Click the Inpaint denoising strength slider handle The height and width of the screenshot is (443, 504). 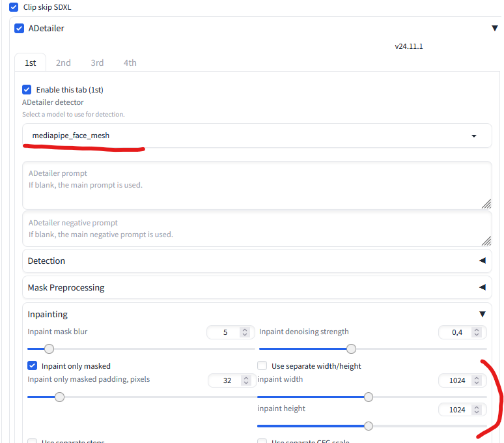(x=351, y=349)
